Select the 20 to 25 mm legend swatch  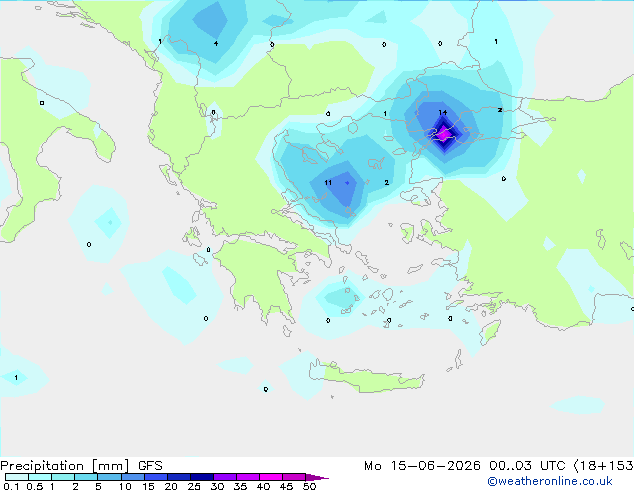[x=178, y=477]
